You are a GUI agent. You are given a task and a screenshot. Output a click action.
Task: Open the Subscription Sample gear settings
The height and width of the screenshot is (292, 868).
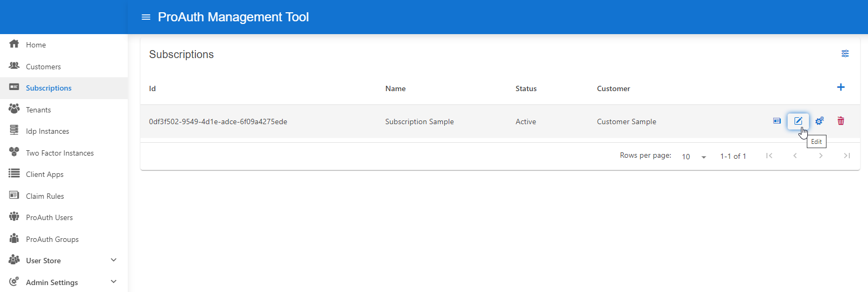point(819,121)
